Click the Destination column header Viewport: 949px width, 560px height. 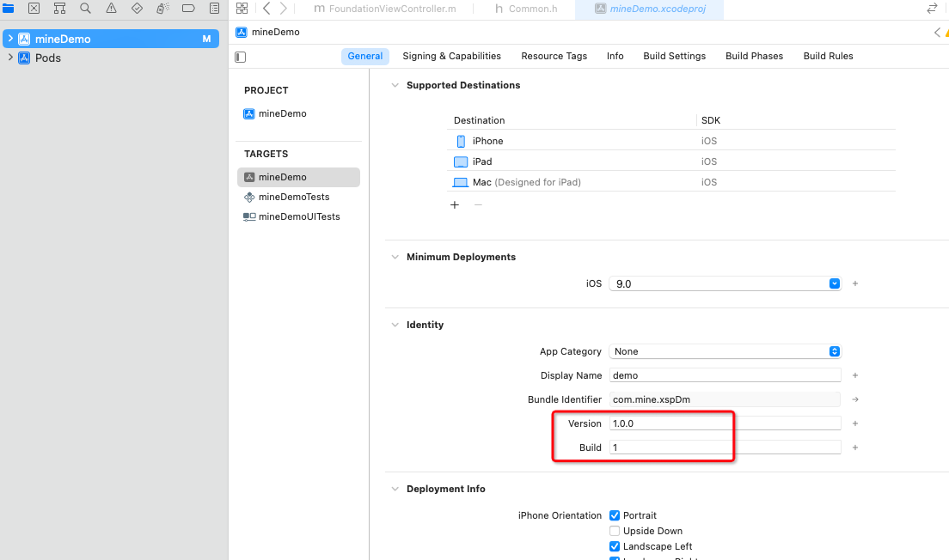[480, 120]
